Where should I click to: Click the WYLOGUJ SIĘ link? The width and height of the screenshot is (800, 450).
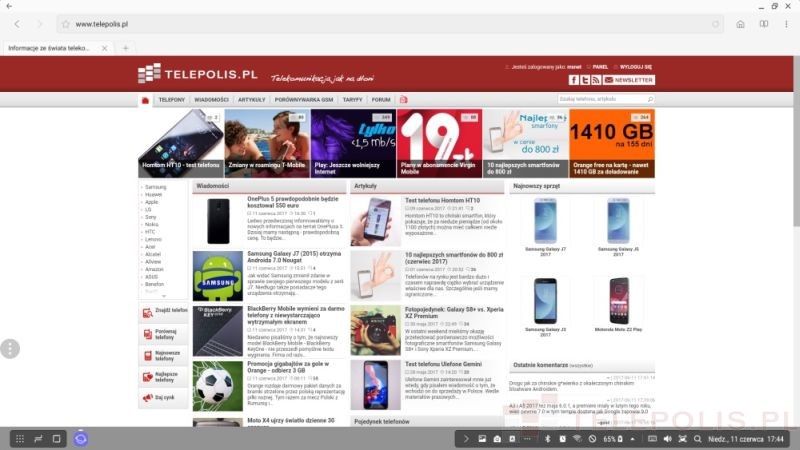[x=636, y=67]
